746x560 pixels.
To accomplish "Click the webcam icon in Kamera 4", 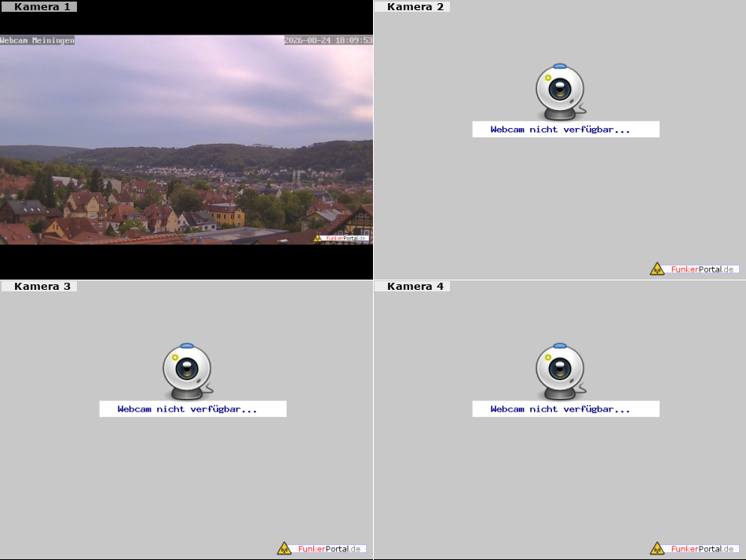I will [561, 372].
